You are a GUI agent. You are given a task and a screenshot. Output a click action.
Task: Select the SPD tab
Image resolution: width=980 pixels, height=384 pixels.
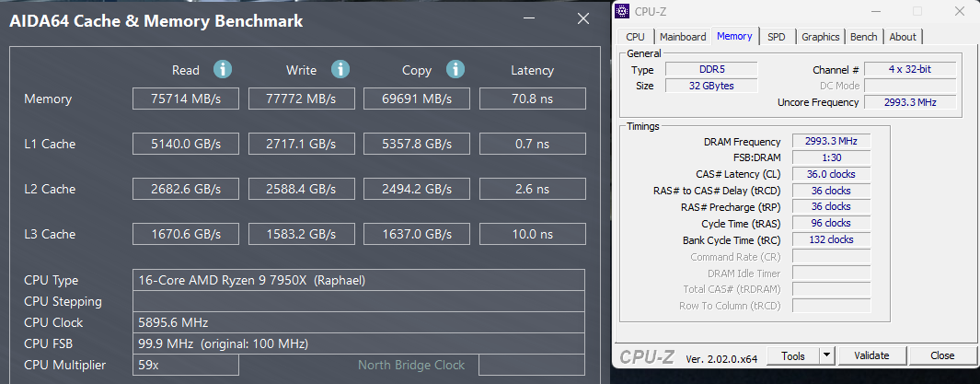777,37
